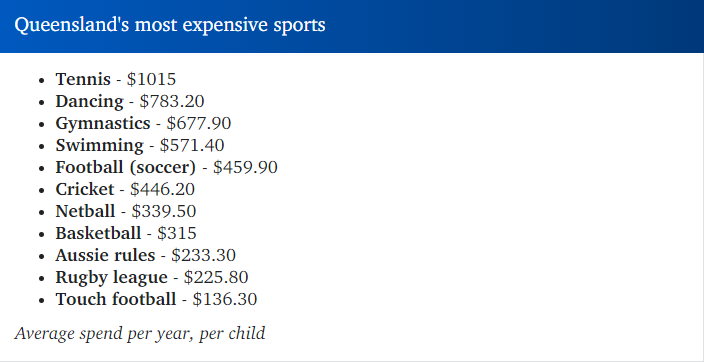Image resolution: width=704 pixels, height=362 pixels.
Task: Click the Cricket list item
Action: 125,190
